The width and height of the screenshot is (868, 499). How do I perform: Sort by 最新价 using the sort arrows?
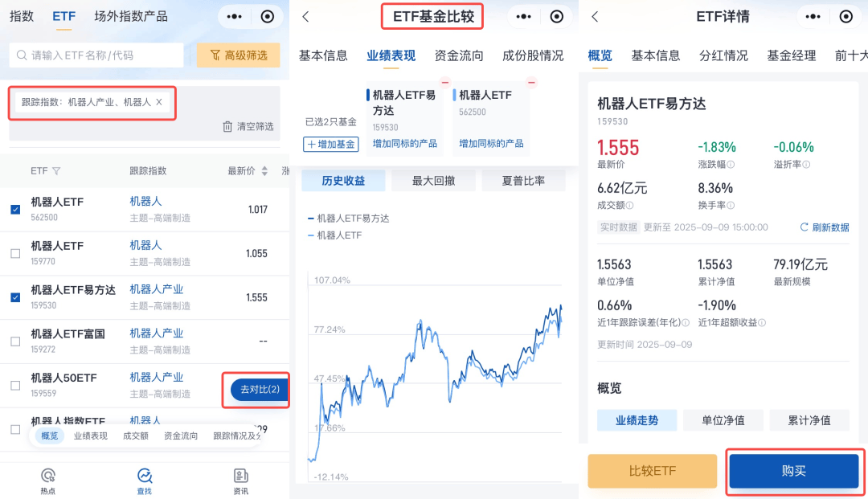coord(264,171)
